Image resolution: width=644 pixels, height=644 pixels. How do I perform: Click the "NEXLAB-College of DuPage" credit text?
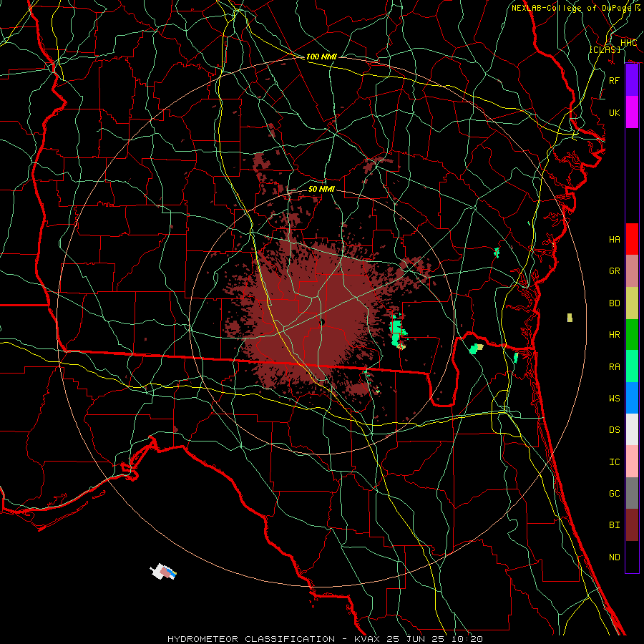tap(571, 8)
